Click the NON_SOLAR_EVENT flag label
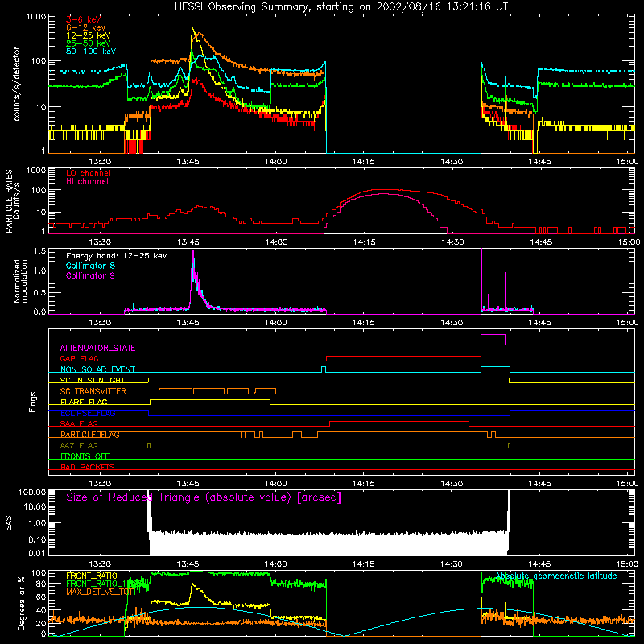This screenshot has height=644, width=644. 97,369
